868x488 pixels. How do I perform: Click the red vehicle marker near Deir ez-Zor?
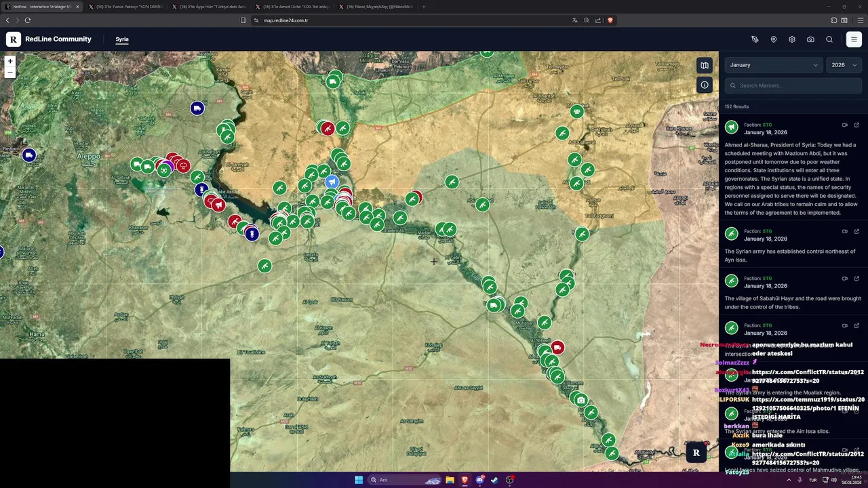(557, 348)
